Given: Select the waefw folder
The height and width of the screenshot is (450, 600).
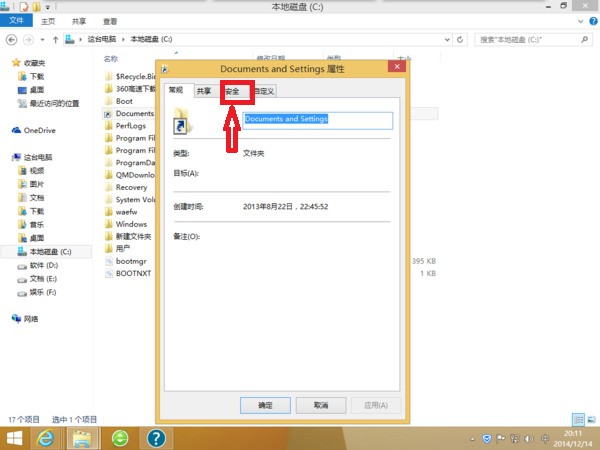Looking at the screenshot, I should (x=121, y=212).
